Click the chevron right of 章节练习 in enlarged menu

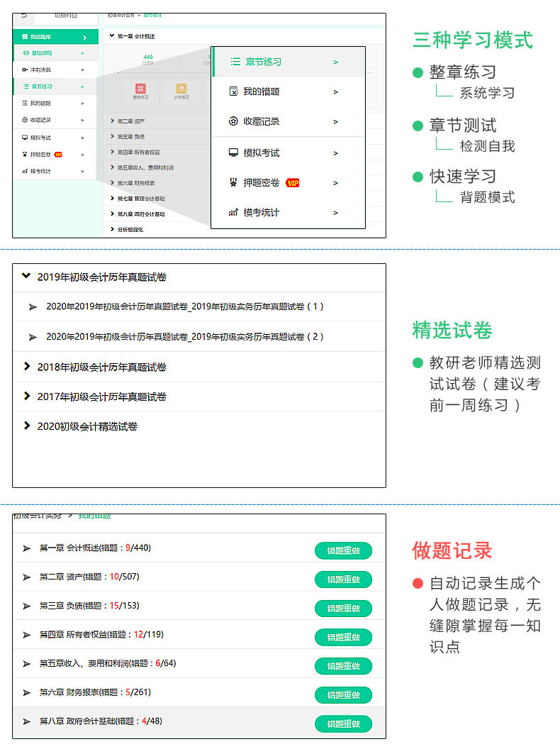[x=335, y=62]
